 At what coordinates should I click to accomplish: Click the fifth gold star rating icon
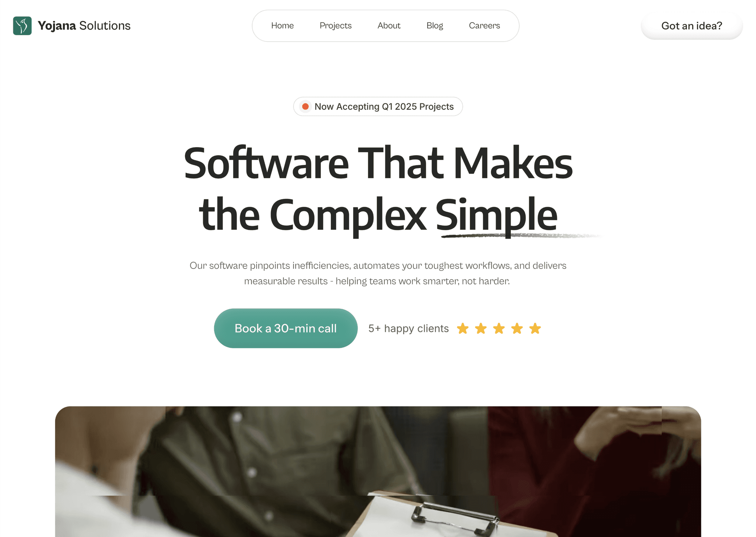(x=535, y=328)
